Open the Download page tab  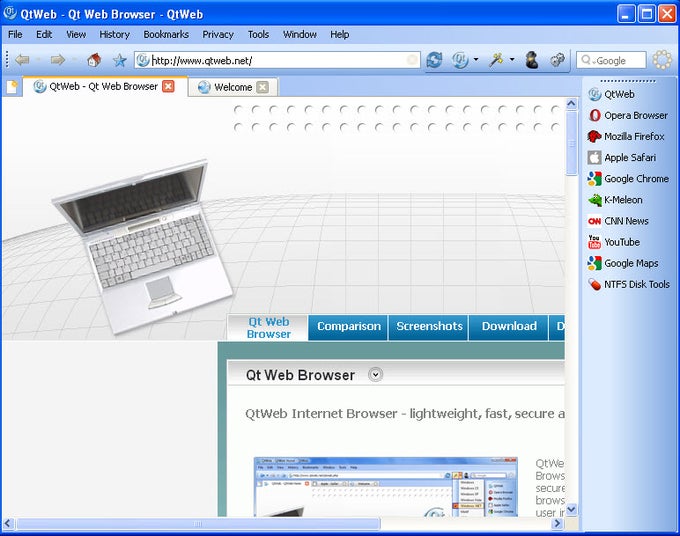pos(509,327)
